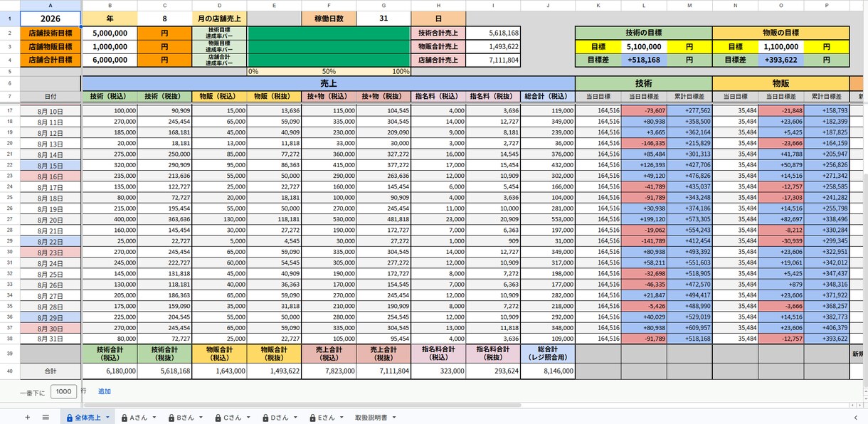Select the 物販の目標 value 1,100,000

781,46
